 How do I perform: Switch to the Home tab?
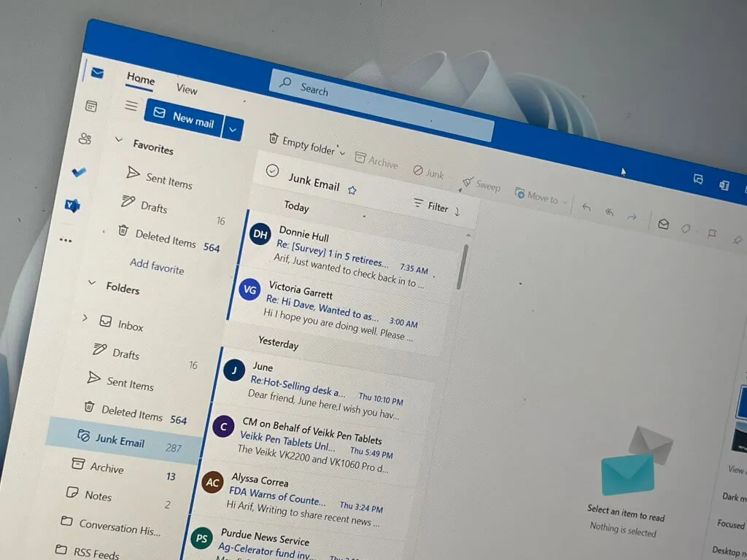tap(141, 79)
